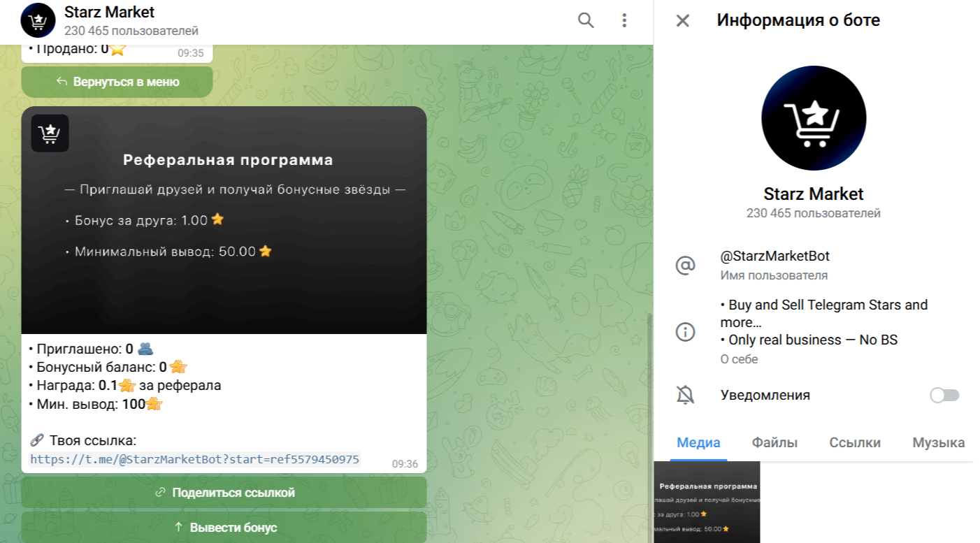Image resolution: width=980 pixels, height=543 pixels.
Task: Click the bot description 'Buy and Sell Telegram Stars'
Action: click(824, 322)
